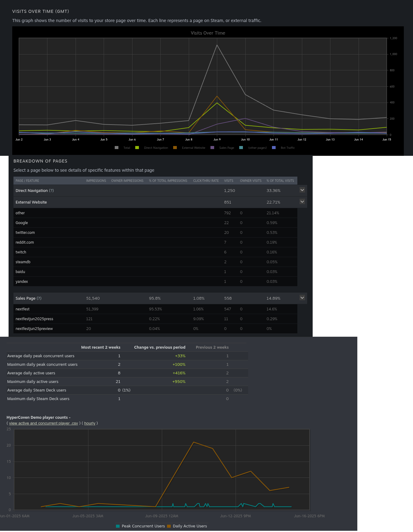Click the twitch source row
Image resolution: width=413 pixels, height=532 pixels.
pyautogui.click(x=155, y=252)
